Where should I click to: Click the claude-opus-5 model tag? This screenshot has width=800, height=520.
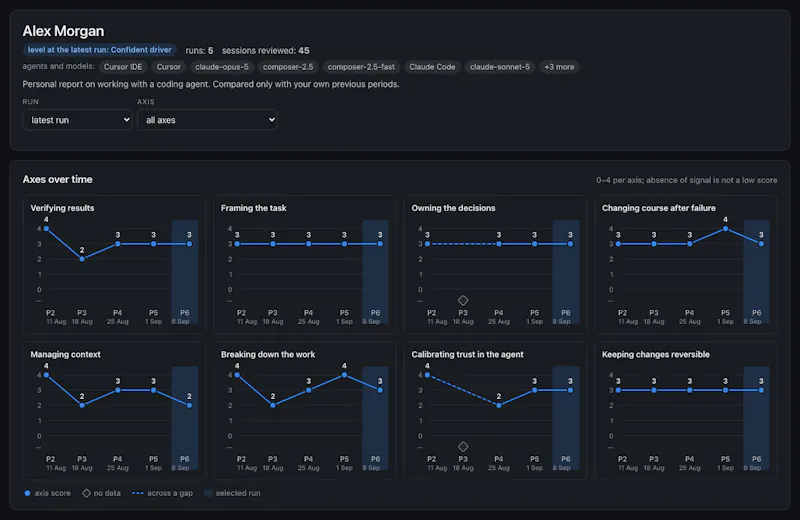(x=222, y=67)
